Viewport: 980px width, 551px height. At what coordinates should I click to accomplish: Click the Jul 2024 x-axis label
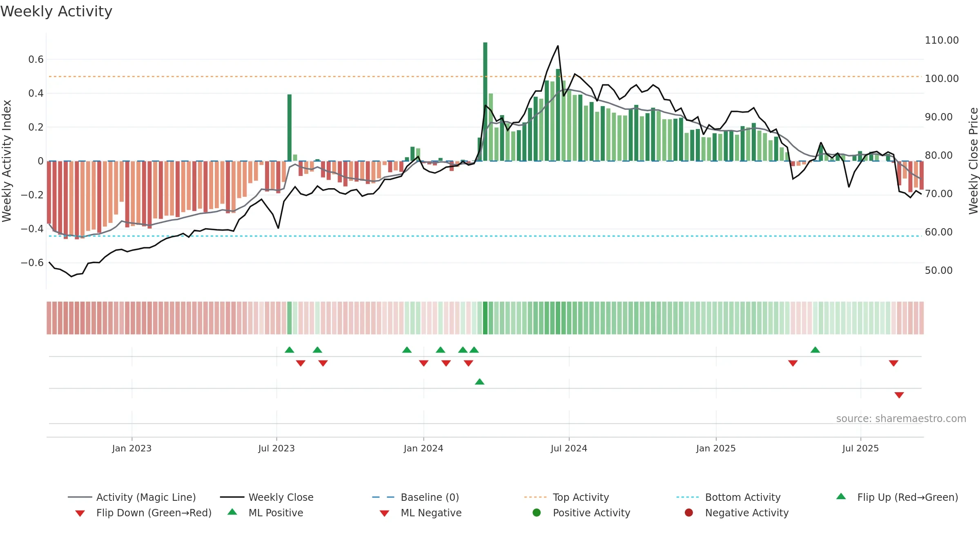[x=569, y=448]
